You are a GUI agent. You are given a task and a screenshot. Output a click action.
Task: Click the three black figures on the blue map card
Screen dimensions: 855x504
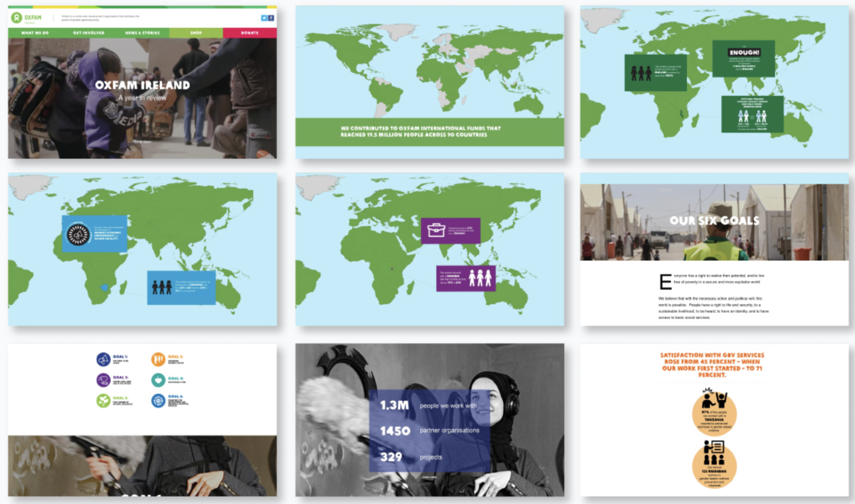point(161,287)
